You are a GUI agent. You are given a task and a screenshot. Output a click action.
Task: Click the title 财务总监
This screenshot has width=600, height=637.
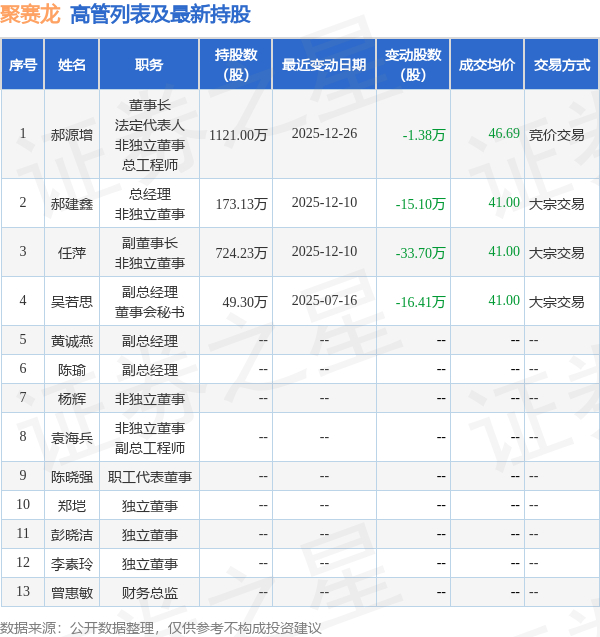(x=149, y=593)
